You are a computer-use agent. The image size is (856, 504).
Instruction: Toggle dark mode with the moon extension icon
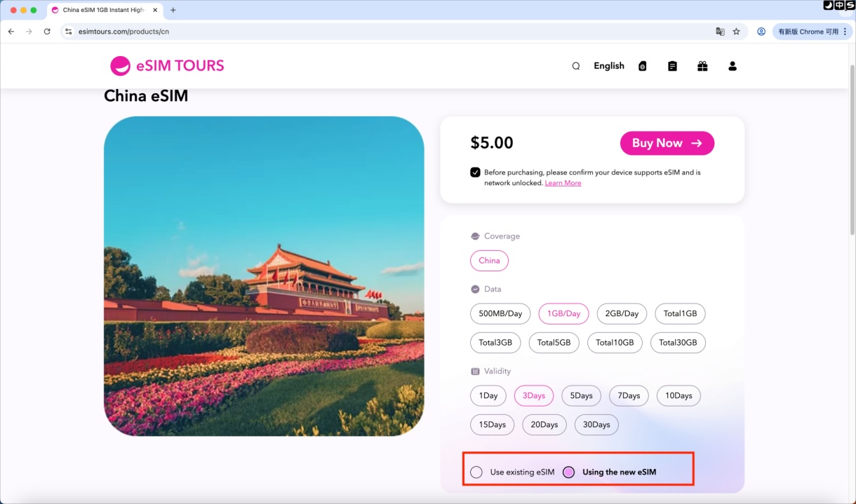point(828,6)
